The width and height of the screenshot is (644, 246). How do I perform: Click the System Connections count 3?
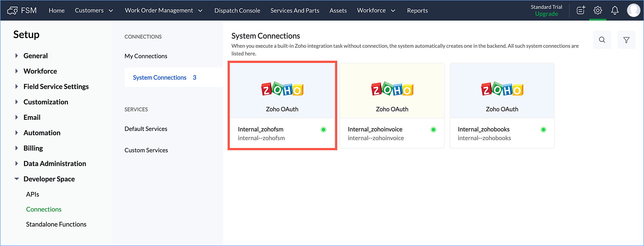click(194, 78)
